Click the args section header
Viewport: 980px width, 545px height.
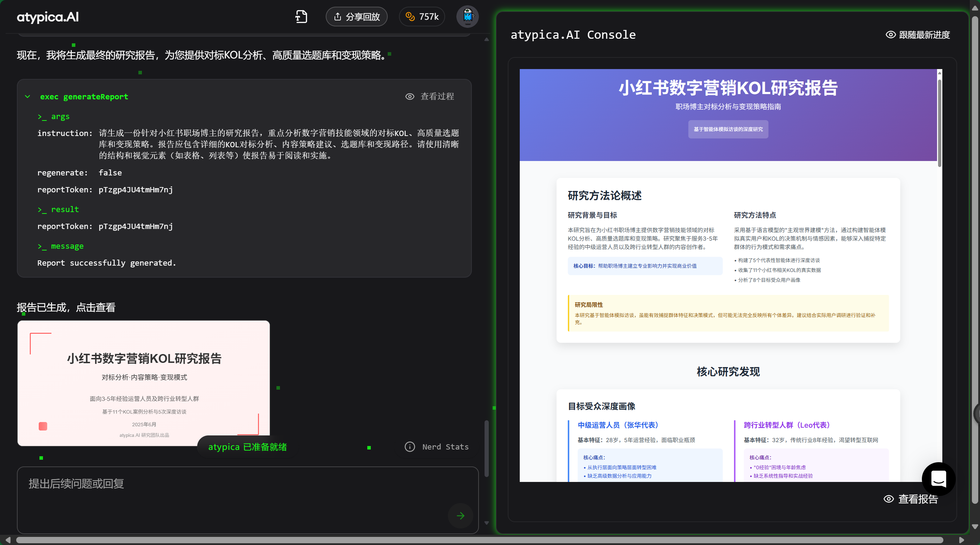(54, 117)
